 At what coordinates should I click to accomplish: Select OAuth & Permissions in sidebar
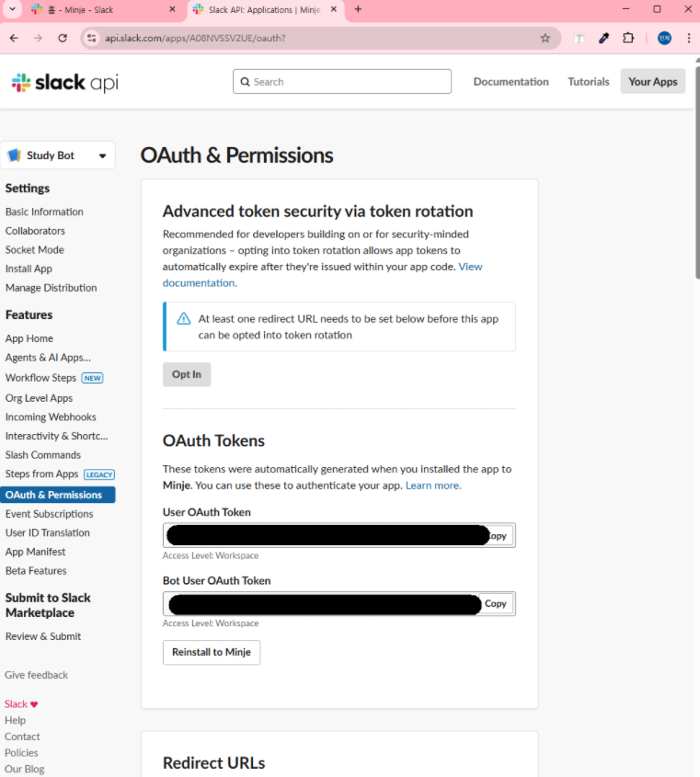58,495
